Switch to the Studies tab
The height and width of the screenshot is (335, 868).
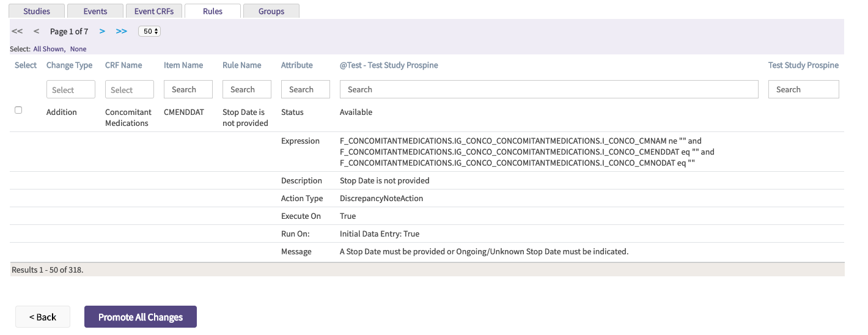[36, 11]
